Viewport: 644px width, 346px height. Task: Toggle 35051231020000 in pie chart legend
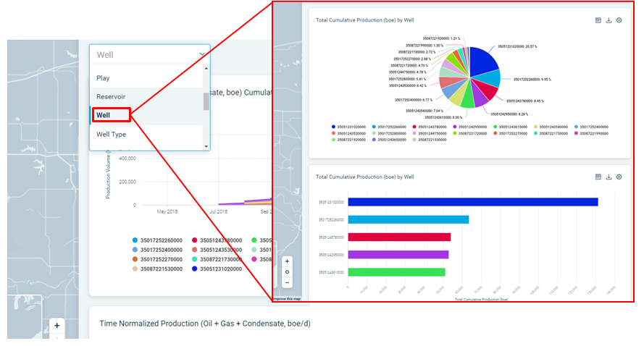click(x=355, y=127)
